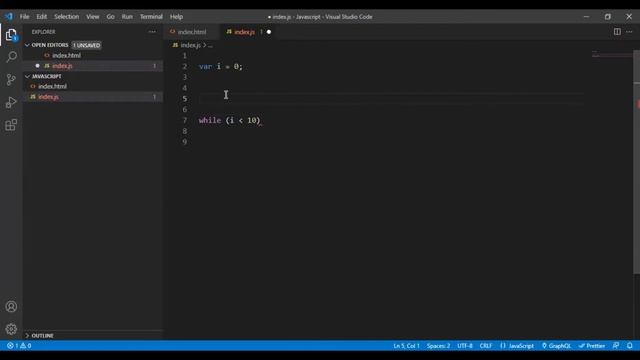Image resolution: width=640 pixels, height=360 pixels.
Task: Click index.js in the breadcrumb
Action: [x=190, y=45]
